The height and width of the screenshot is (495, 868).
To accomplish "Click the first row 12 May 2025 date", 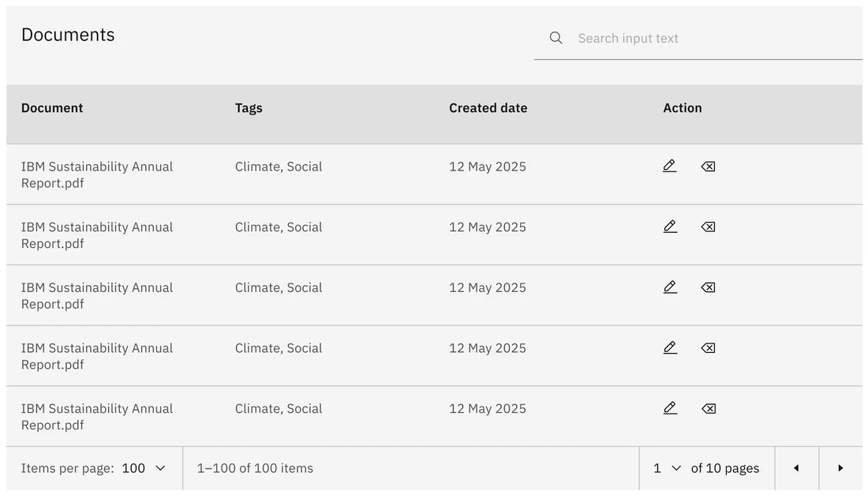I will (x=487, y=167).
